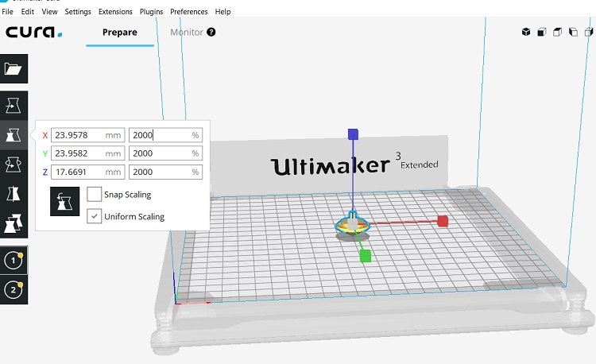Select the Mirror tool
Image resolution: width=596 pixels, height=364 pixels.
(x=14, y=194)
